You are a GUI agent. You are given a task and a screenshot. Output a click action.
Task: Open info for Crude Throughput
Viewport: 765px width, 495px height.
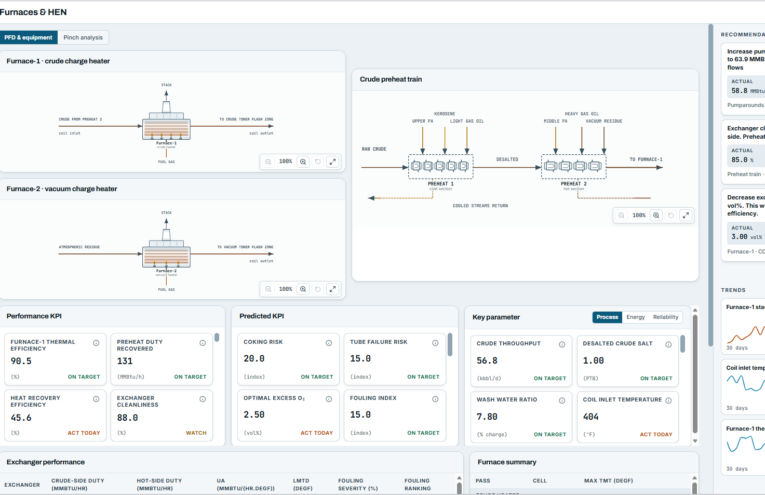pyautogui.click(x=562, y=344)
